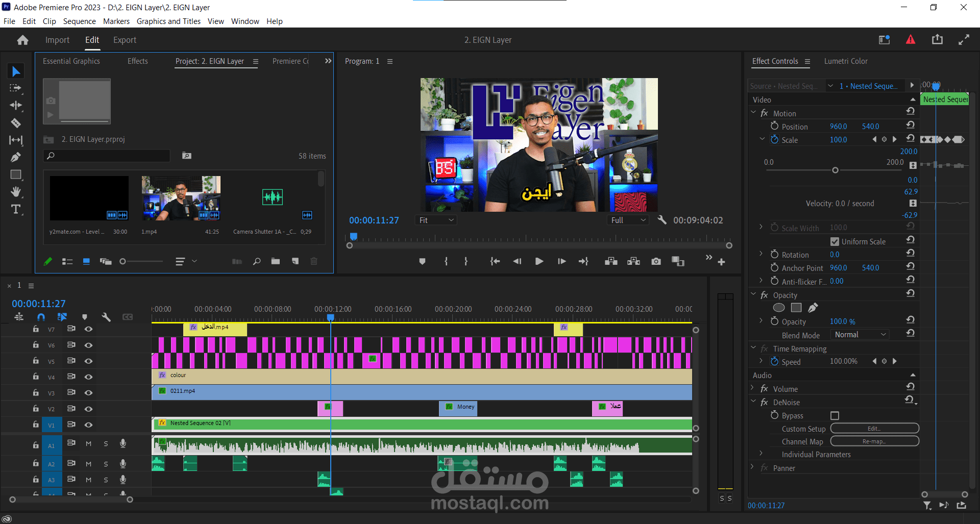The width and height of the screenshot is (980, 524).
Task: Open timeline wrench display settings
Action: [106, 317]
